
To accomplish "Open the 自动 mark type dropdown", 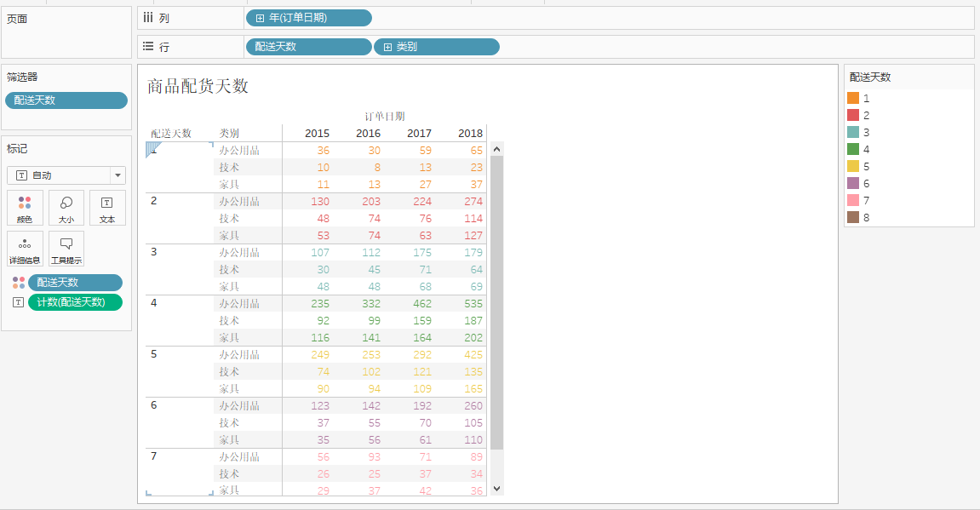I will [x=117, y=175].
